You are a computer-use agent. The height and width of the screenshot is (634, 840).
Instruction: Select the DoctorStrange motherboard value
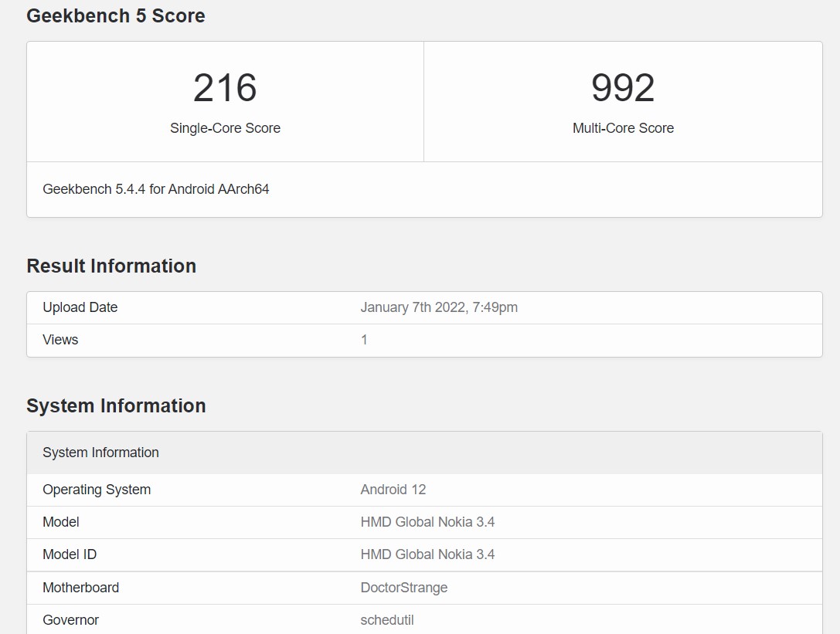coord(404,588)
